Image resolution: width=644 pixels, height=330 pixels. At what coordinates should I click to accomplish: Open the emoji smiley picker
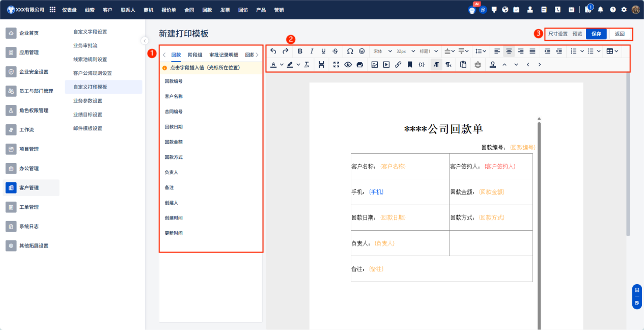coord(362,51)
